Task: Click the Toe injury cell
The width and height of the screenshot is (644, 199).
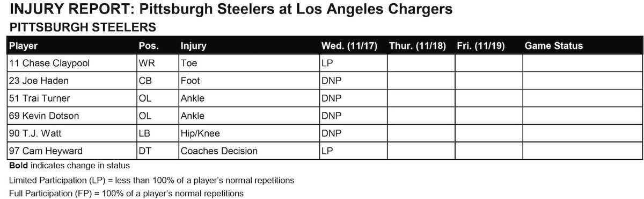Action: [248, 63]
